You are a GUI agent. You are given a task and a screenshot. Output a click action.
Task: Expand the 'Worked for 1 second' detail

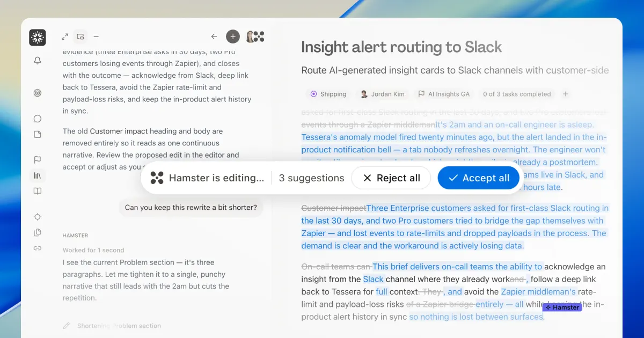click(93, 250)
